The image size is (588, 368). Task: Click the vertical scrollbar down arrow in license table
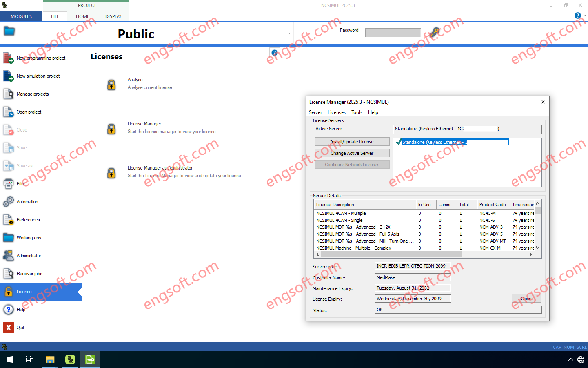(538, 248)
